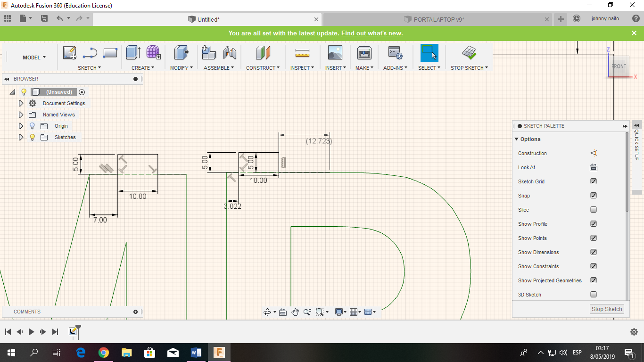The height and width of the screenshot is (362, 644).
Task: Select the Create Sketch tool icon
Action: click(x=70, y=53)
